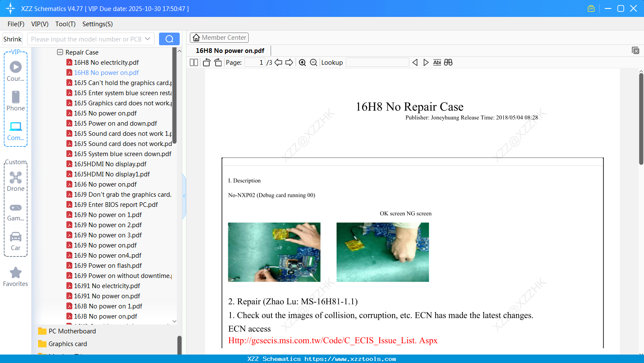Select the 16H8 No power on.pdf tab
The image size is (644, 363).
pyautogui.click(x=230, y=51)
